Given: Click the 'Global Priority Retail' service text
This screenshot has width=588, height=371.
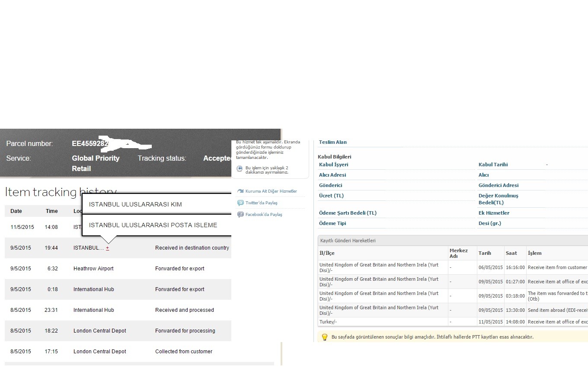Looking at the screenshot, I should coord(96,163).
